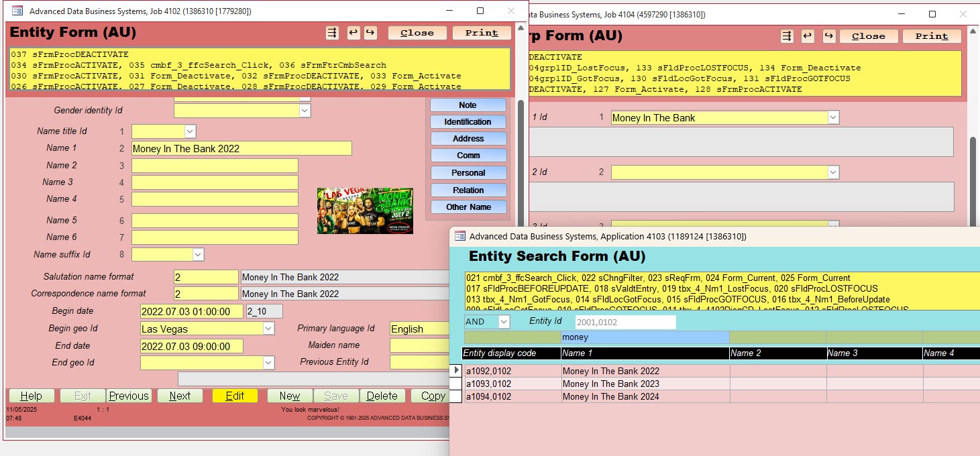Open the Address section button

468,139
